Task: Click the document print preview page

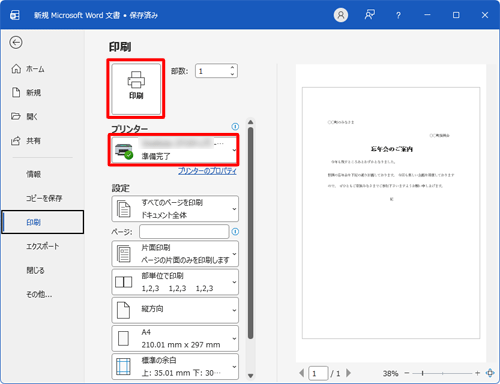Action: (x=391, y=213)
